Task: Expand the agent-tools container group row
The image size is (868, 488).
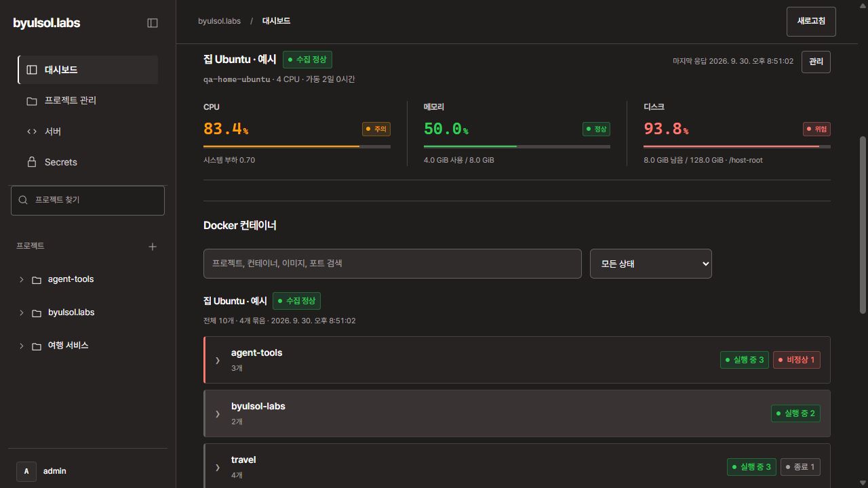Action: pos(218,360)
